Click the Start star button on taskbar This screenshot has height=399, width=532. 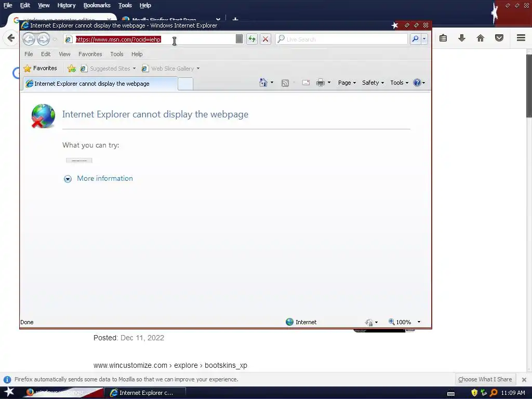(9, 392)
